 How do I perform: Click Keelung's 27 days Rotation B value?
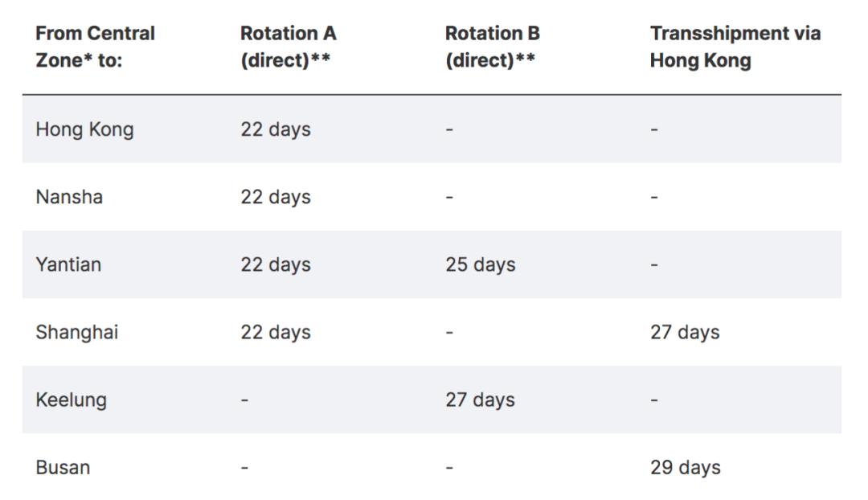point(481,400)
